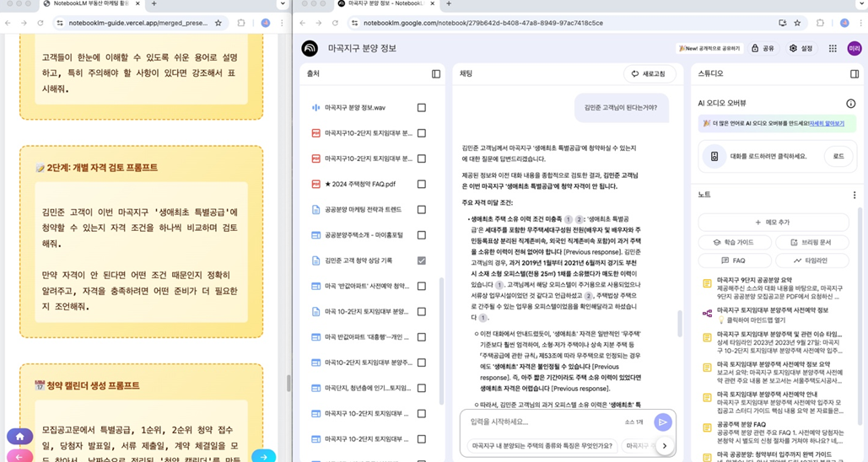
Task: Toggle checkbox for ★ 2024 주택청약 FAQ.pdf
Action: coord(421,184)
